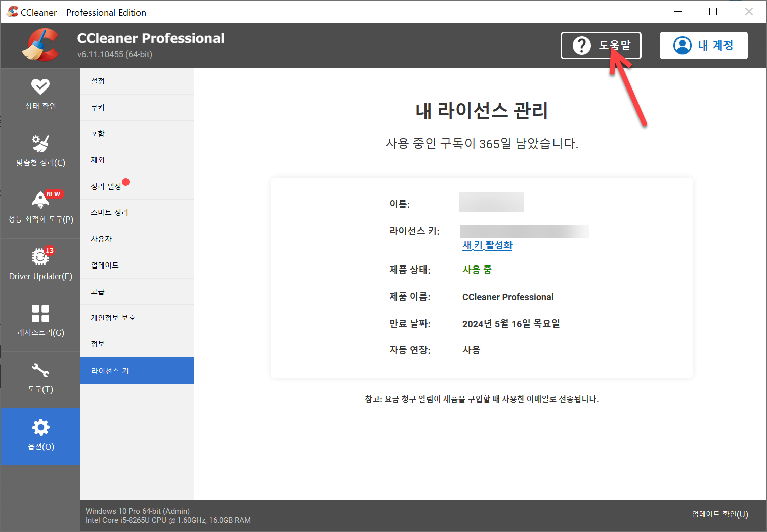Click 새 키 활성화 link
767x532 pixels.
(x=487, y=245)
